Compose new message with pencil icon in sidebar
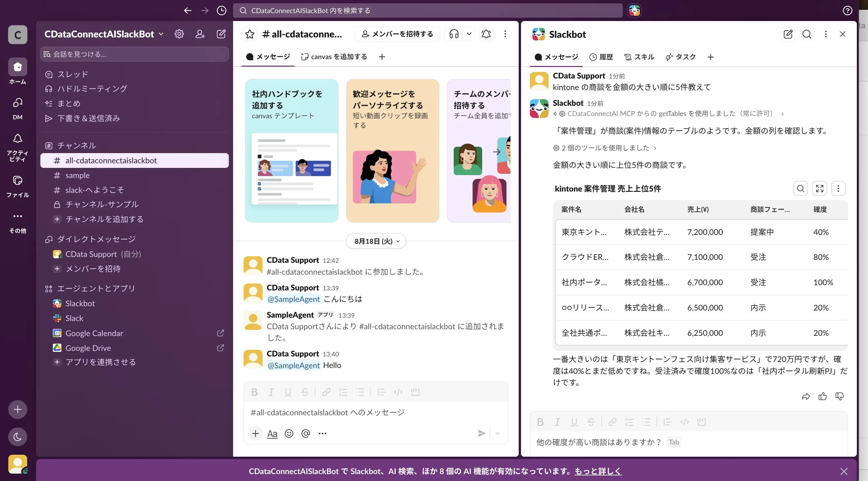 (x=221, y=34)
